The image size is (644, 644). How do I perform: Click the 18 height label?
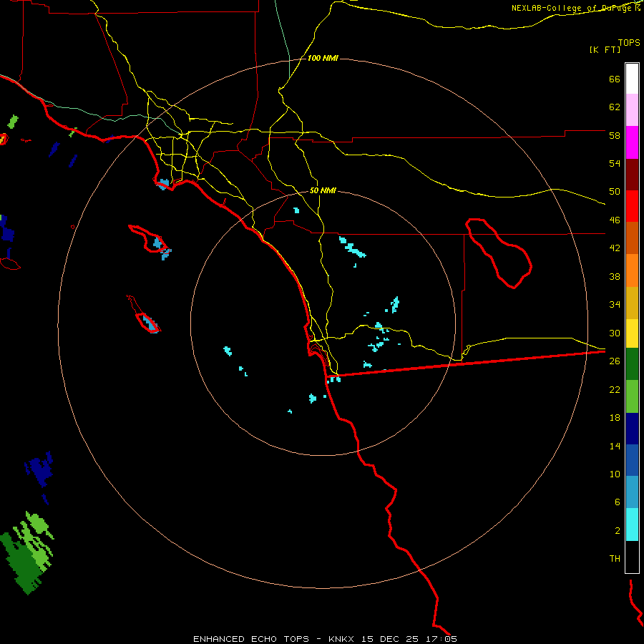click(x=615, y=418)
